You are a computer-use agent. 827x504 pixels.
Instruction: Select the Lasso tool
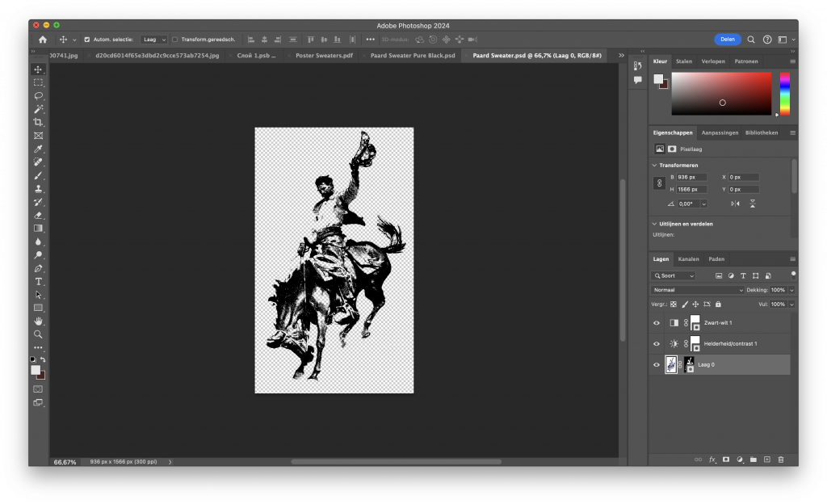tap(39, 95)
